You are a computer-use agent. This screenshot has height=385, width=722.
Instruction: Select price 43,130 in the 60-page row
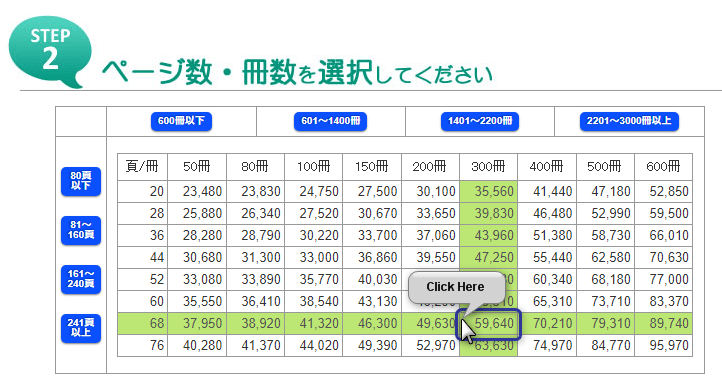pyautogui.click(x=372, y=302)
